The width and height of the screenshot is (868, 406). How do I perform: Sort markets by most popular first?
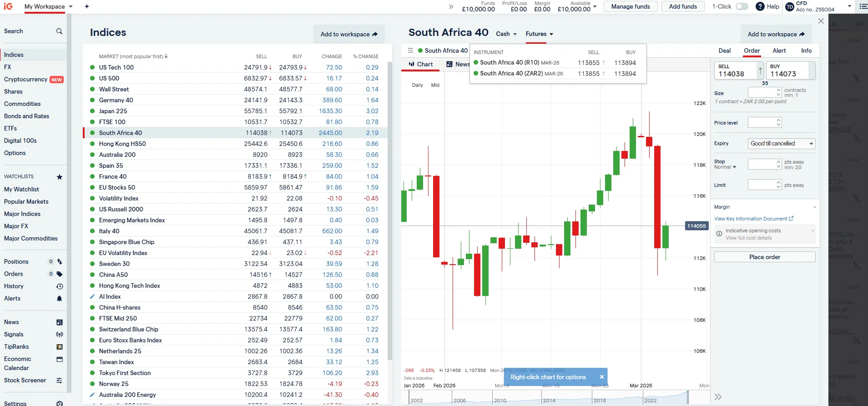[x=133, y=56]
